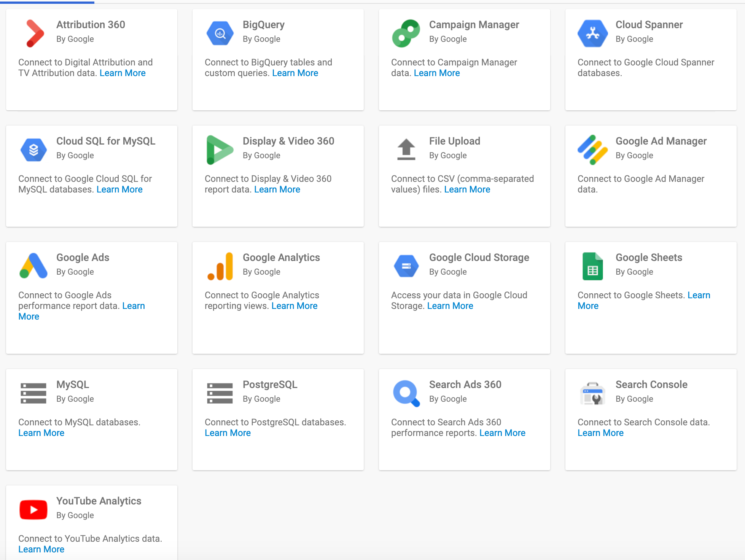Click the BigQuery hexagon icon
This screenshot has width=745, height=560.
[x=220, y=33]
